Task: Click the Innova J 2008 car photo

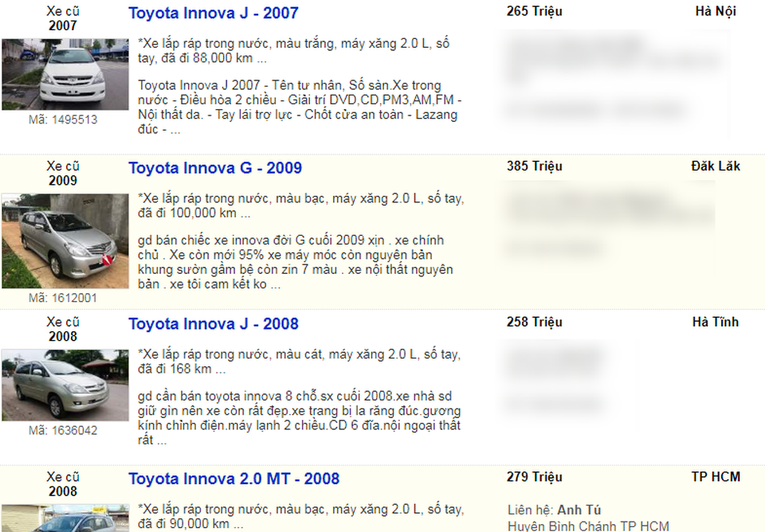Action: coord(65,385)
